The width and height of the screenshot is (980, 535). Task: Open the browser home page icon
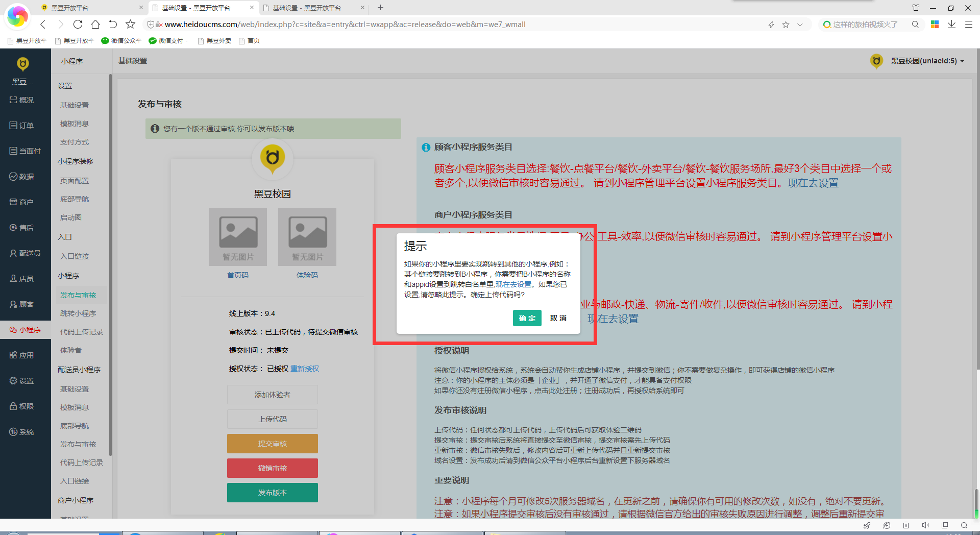tap(95, 24)
